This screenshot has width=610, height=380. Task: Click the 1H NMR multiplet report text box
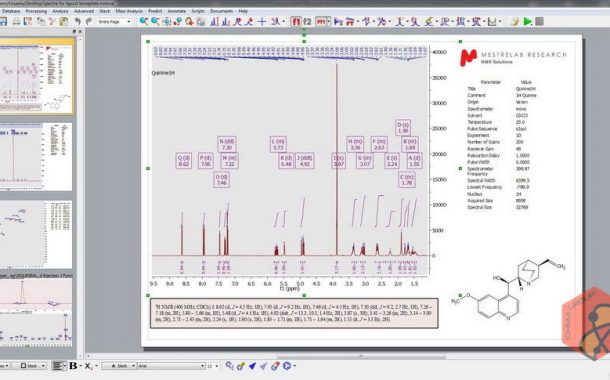tap(294, 313)
